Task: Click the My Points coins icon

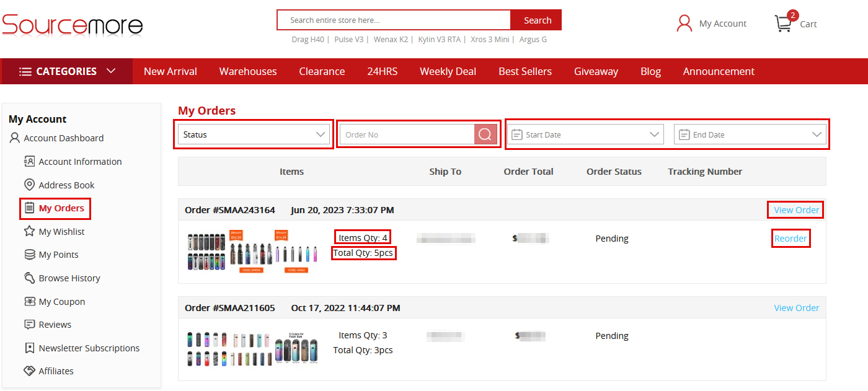Action: tap(29, 255)
